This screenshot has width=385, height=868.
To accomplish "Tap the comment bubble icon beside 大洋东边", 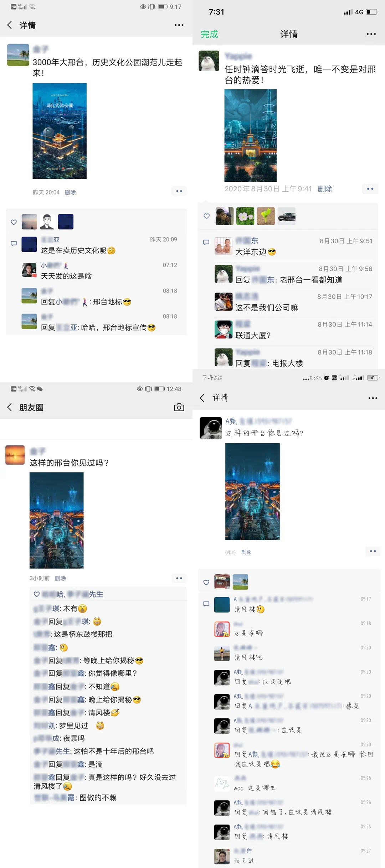I will 206,242.
